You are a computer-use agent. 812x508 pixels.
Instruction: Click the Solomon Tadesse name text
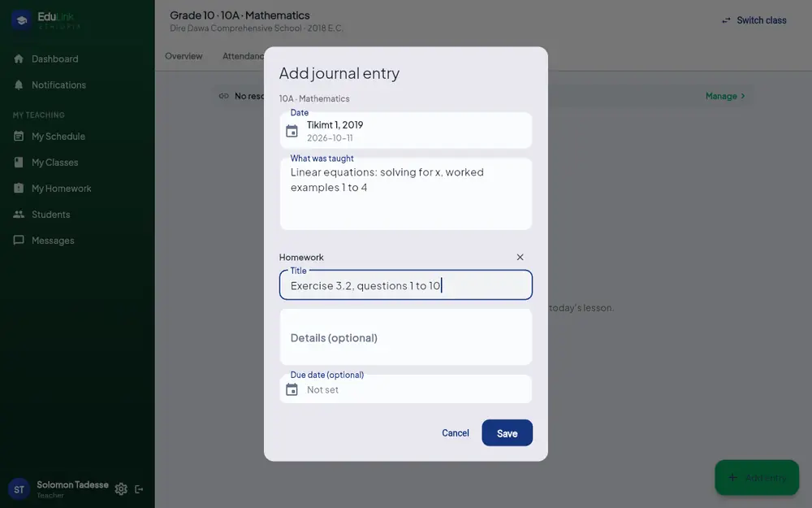[x=72, y=484]
